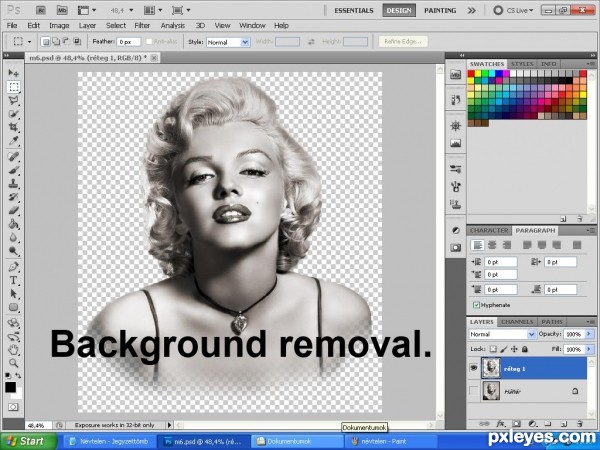Select the Eyedropper tool
The height and width of the screenshot is (450, 600).
pos(13,140)
